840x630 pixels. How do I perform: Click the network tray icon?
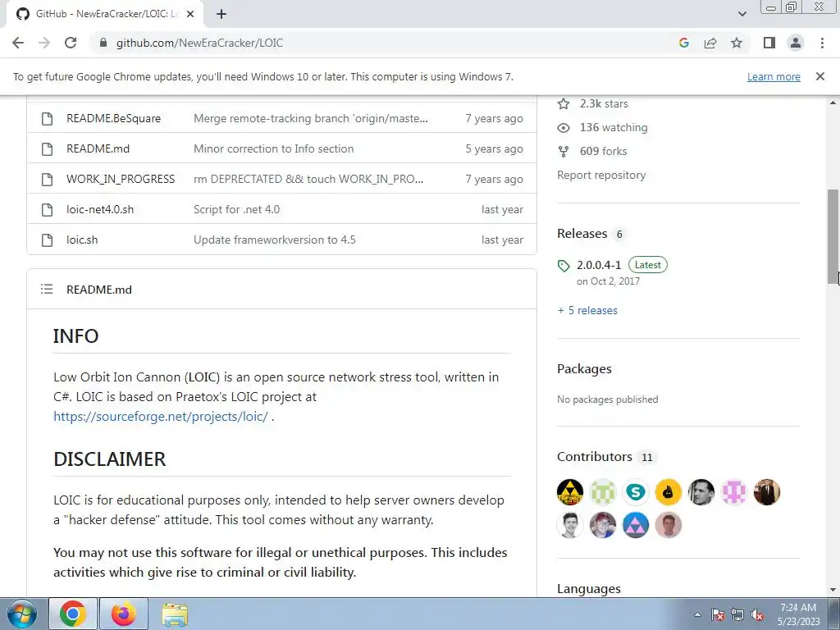pyautogui.click(x=737, y=614)
